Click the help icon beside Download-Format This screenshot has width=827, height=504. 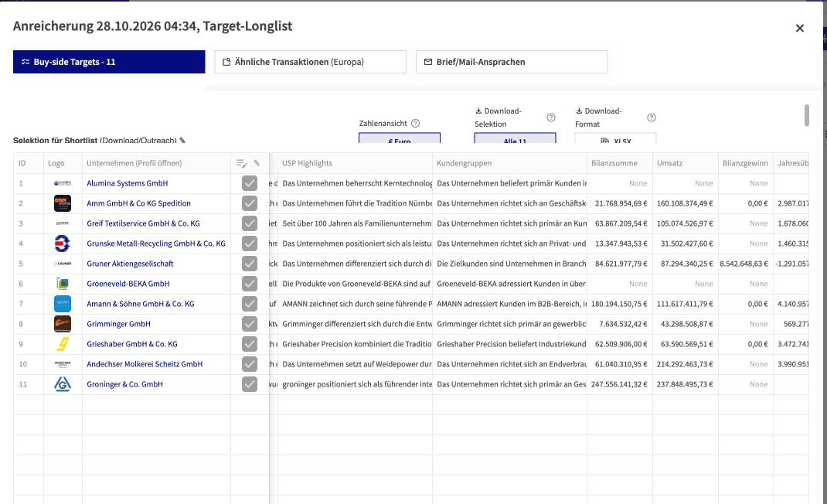click(652, 117)
